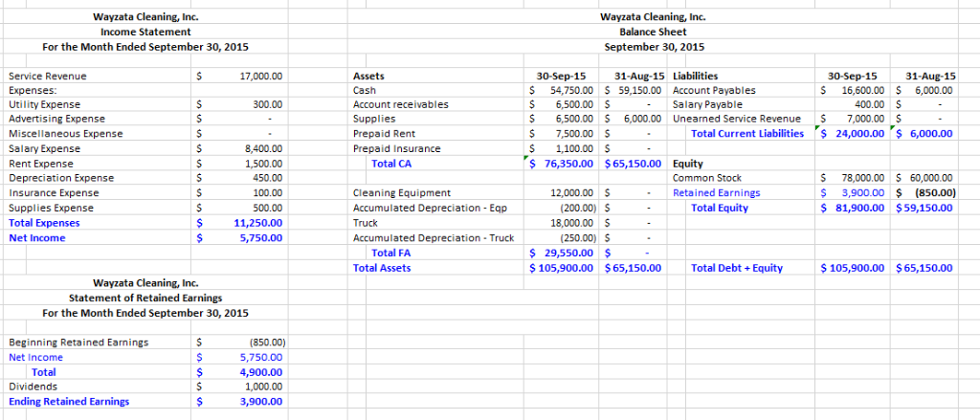Click the 24,000.00 Total Current Liabilities value
The image size is (980, 420).
858,134
